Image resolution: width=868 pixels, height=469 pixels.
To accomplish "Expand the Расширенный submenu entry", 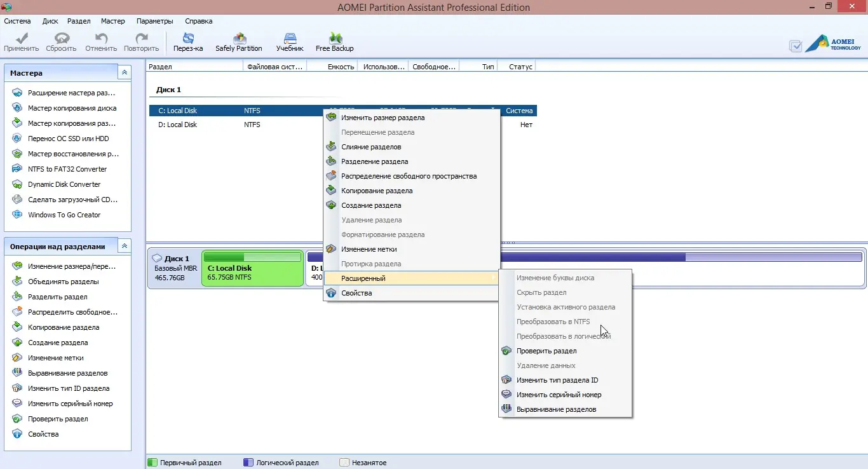I will (x=411, y=278).
